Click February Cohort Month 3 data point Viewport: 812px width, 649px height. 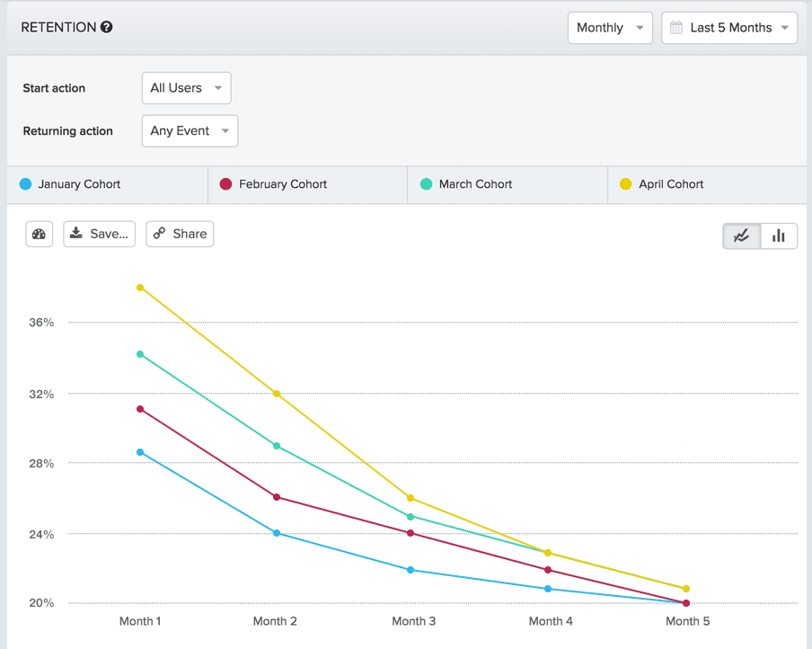[410, 533]
